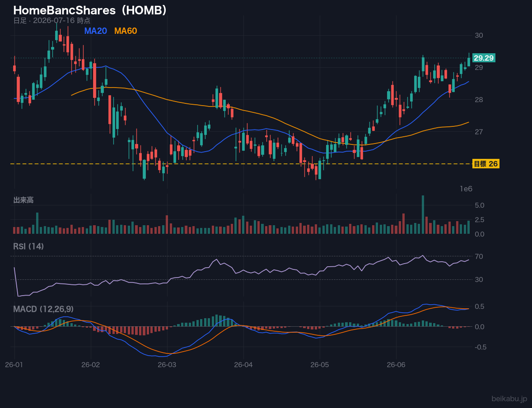Click the volume axis value 2.5

click(480, 220)
